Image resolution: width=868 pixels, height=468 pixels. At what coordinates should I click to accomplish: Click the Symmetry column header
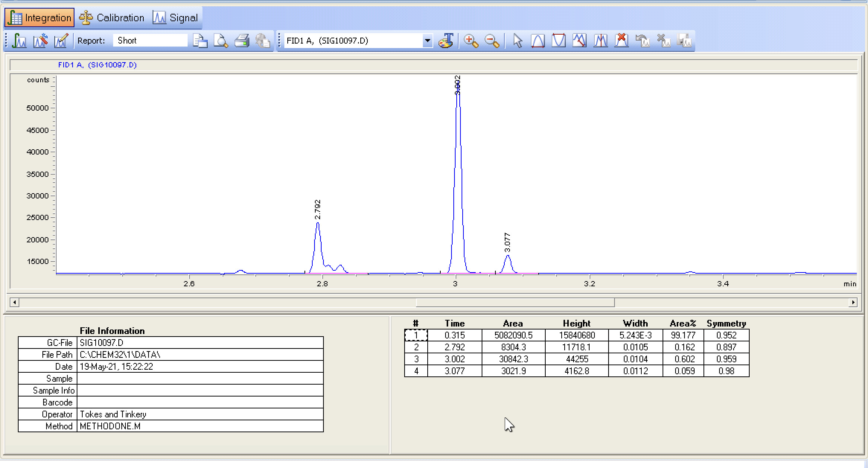727,323
